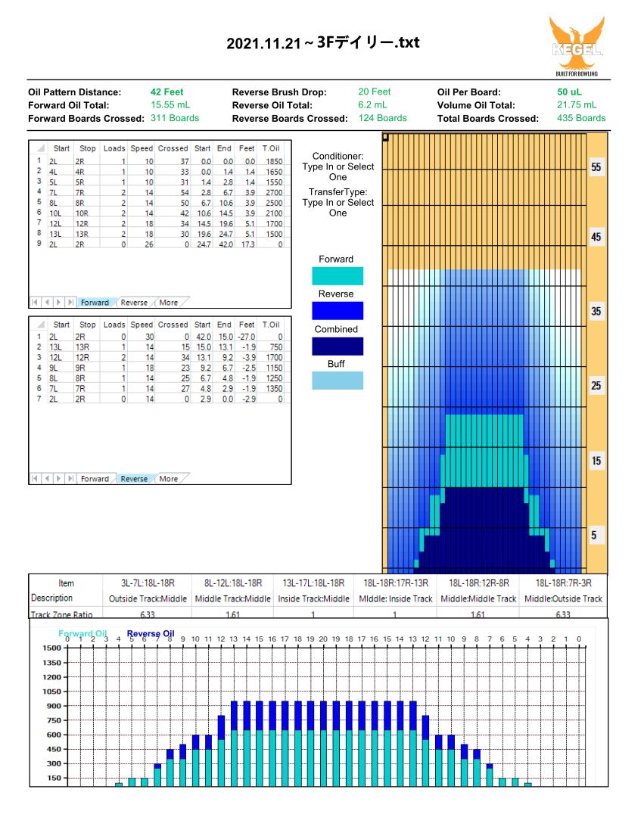
Task: Next sheet arrow in bottom loads table
Action: pos(58,479)
